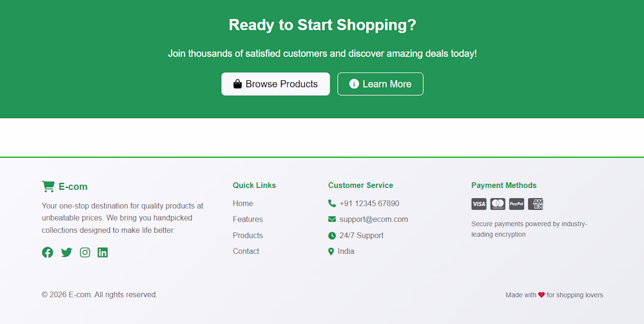This screenshot has height=324, width=644.
Task: Open the Instagram social icon
Action: (85, 252)
